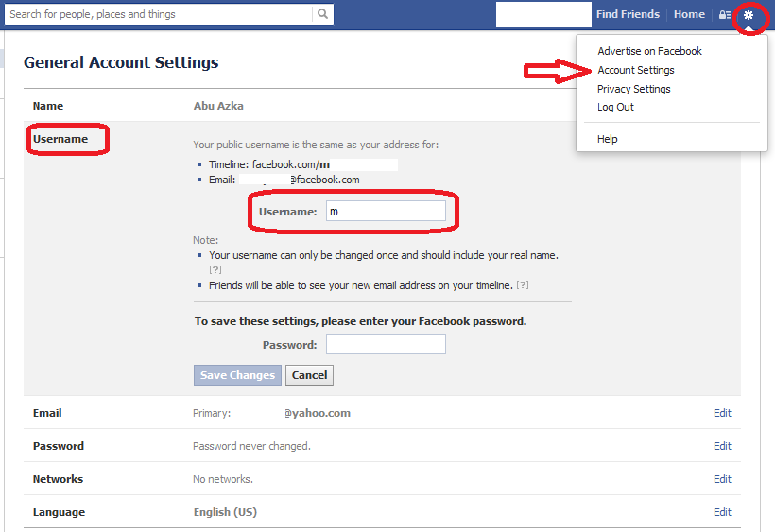The width and height of the screenshot is (775, 532).
Task: Click the search magnifier icon
Action: (322, 14)
